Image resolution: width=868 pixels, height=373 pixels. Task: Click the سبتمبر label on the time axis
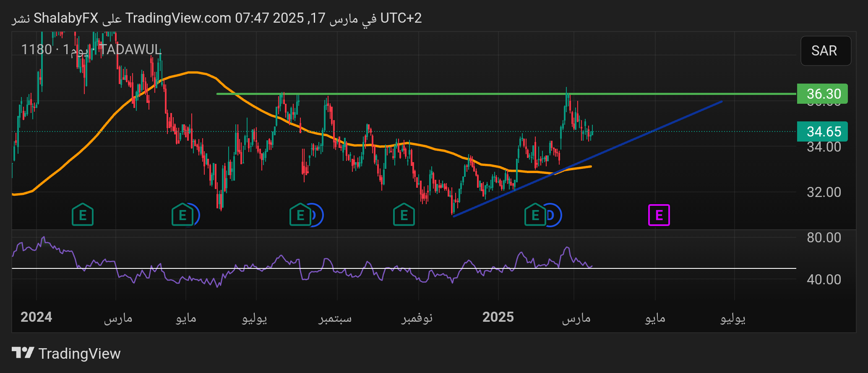(335, 318)
